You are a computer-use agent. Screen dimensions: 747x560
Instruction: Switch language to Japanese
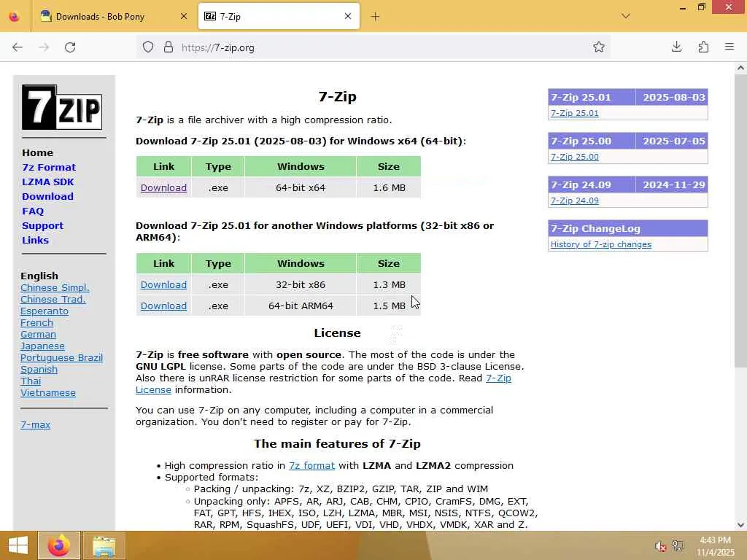(x=42, y=346)
